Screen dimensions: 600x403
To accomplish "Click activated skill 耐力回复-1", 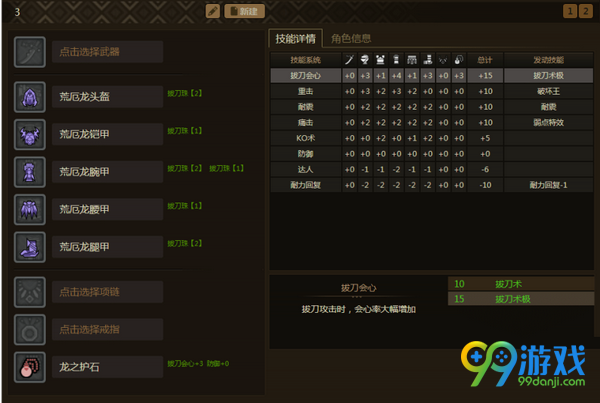I will click(548, 185).
